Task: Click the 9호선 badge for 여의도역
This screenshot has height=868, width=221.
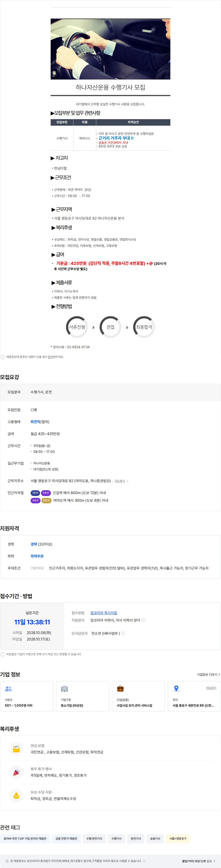Action: [47, 501]
